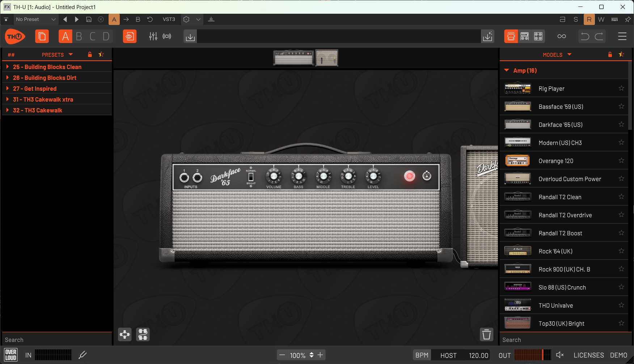The height and width of the screenshot is (364, 634).
Task: Toggle host automation Read R button
Action: 589,20
